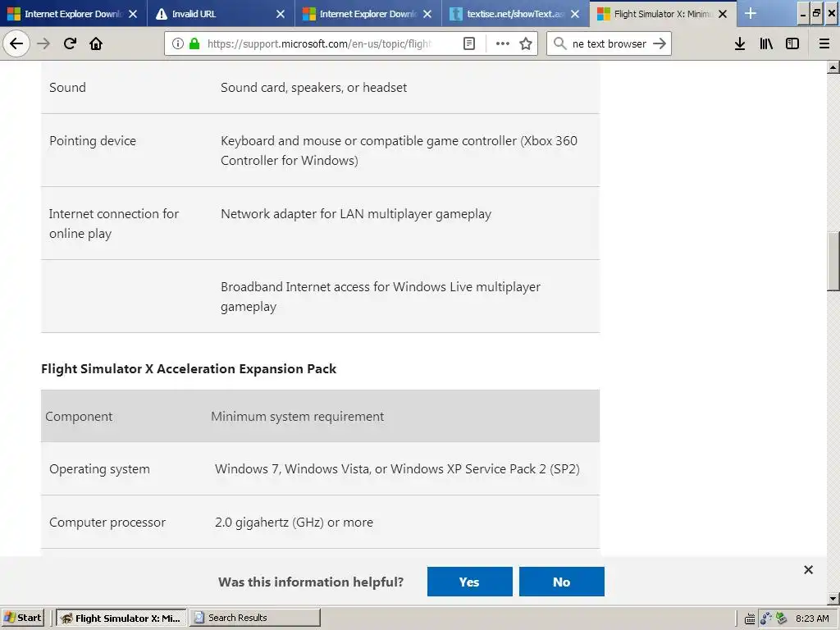This screenshot has width=840, height=630.
Task: Switch to Search Results taskbar window
Action: coord(255,618)
